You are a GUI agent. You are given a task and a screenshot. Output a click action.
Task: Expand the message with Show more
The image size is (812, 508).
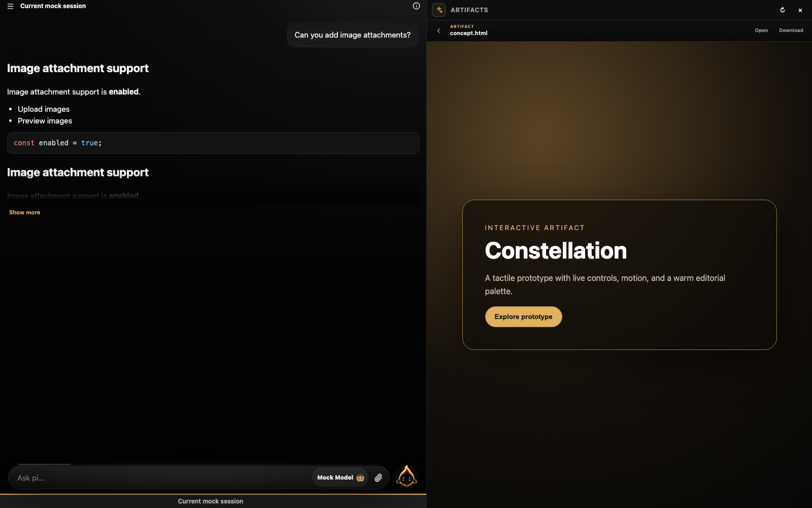point(24,212)
